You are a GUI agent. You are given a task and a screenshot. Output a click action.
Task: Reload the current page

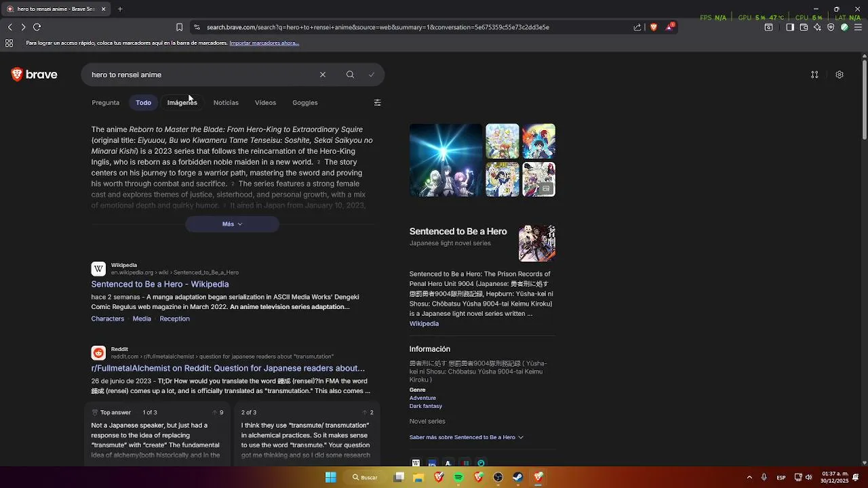37,27
